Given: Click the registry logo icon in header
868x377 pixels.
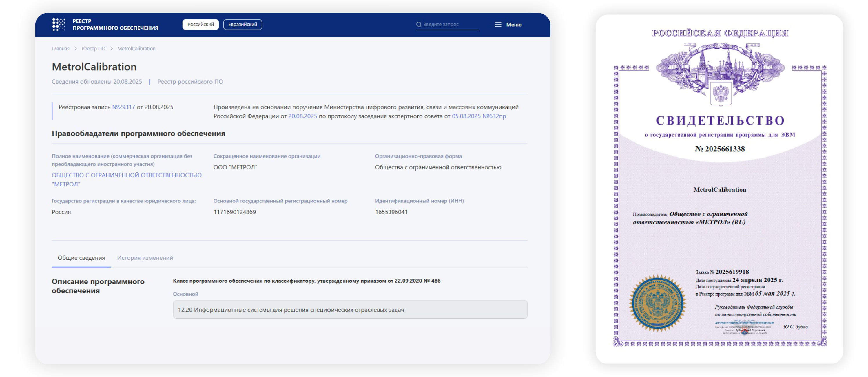Looking at the screenshot, I should [59, 25].
